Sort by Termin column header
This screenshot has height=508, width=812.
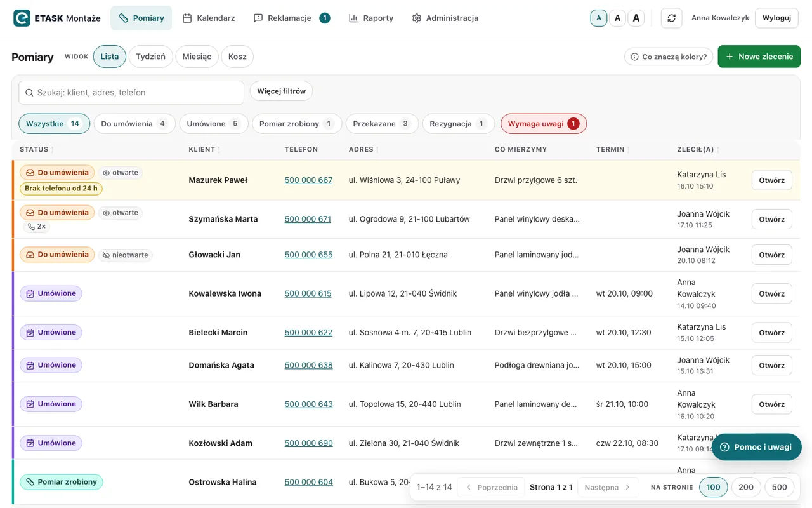point(613,150)
